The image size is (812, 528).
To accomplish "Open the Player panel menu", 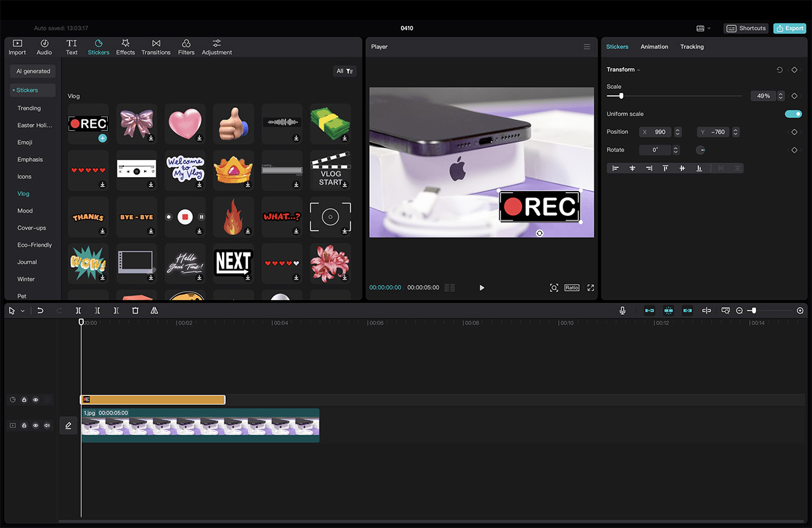I will pyautogui.click(x=587, y=47).
